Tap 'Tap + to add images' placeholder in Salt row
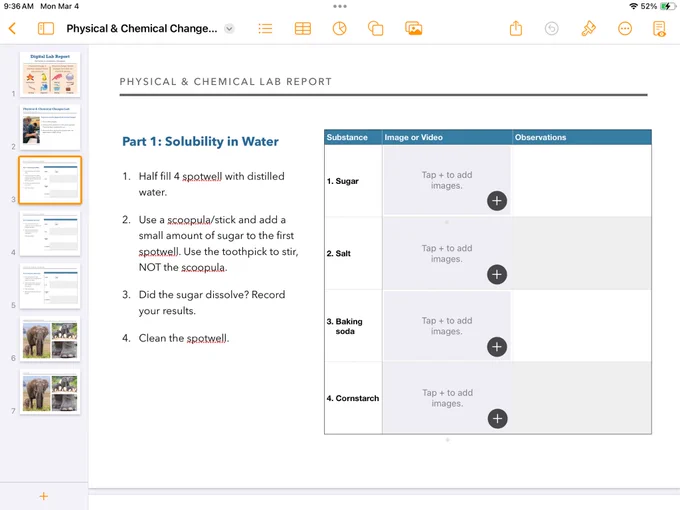 click(x=447, y=253)
